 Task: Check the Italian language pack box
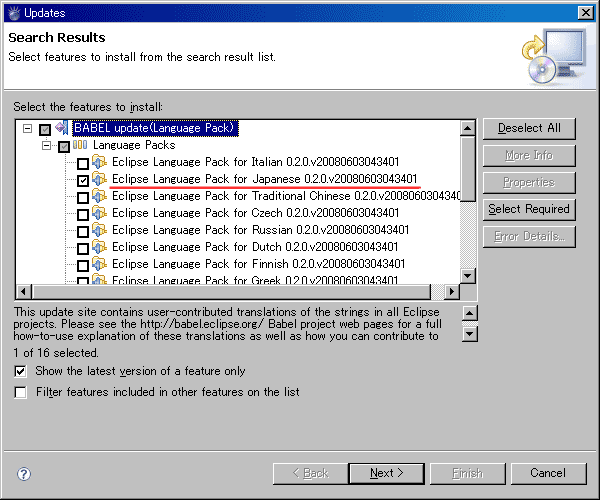coord(83,163)
